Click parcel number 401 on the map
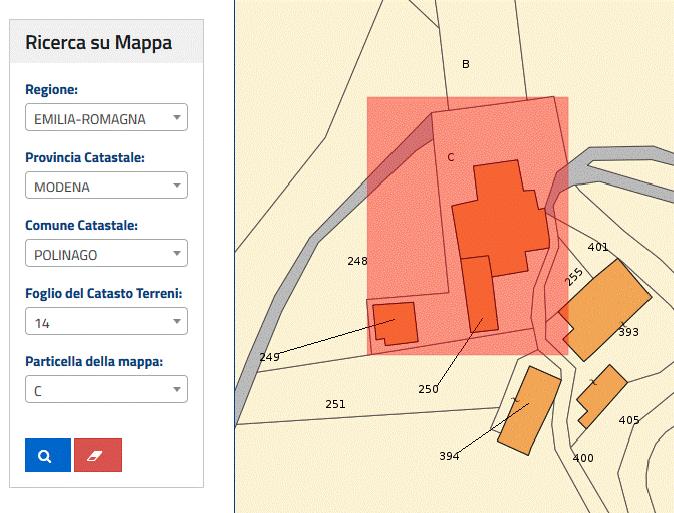The image size is (674, 513). point(598,247)
